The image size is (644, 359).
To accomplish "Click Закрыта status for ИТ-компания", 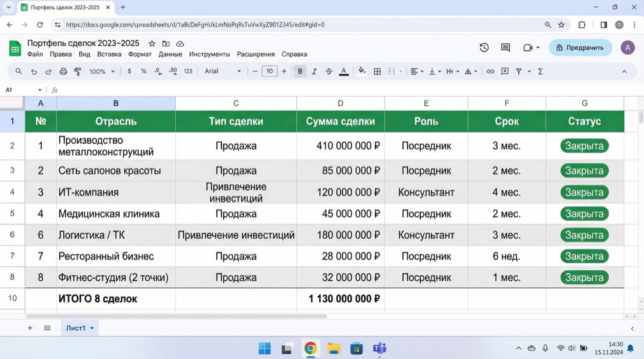I will tap(584, 192).
